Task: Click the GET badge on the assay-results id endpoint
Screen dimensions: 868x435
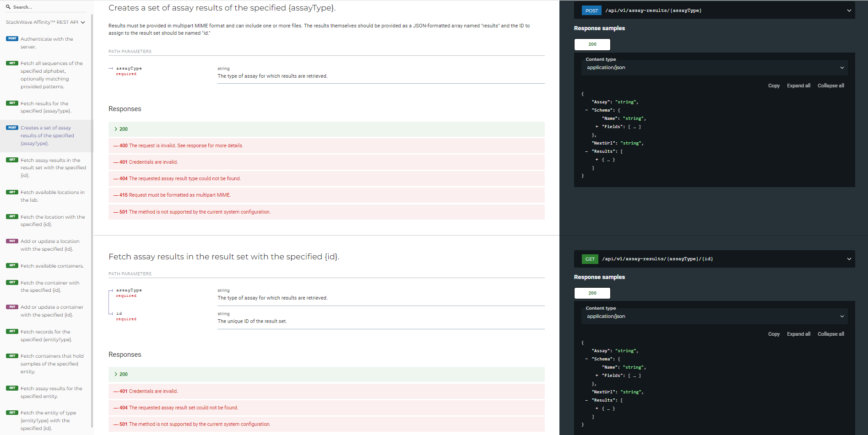Action: pyautogui.click(x=590, y=259)
